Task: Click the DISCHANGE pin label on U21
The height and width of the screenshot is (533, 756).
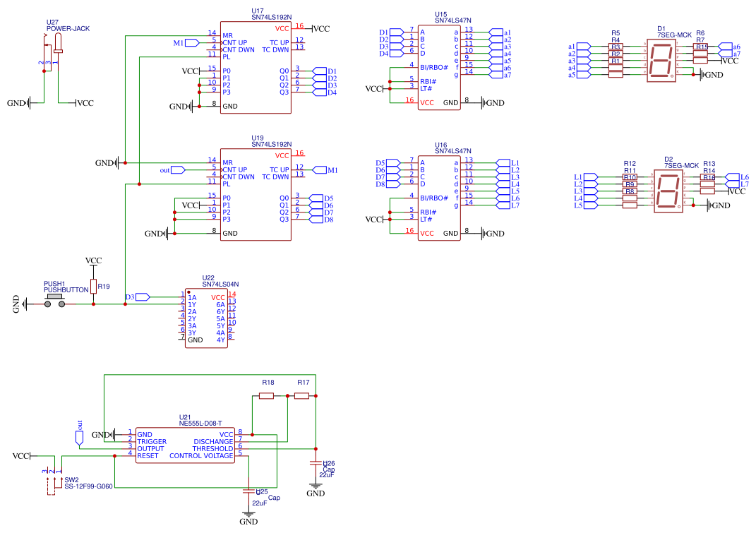Action: click(213, 442)
